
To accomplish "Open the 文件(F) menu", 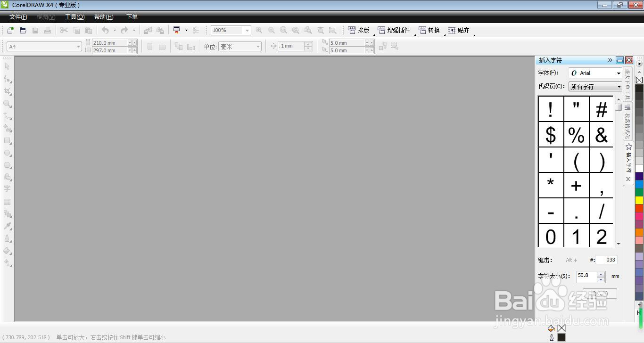I will [18, 17].
